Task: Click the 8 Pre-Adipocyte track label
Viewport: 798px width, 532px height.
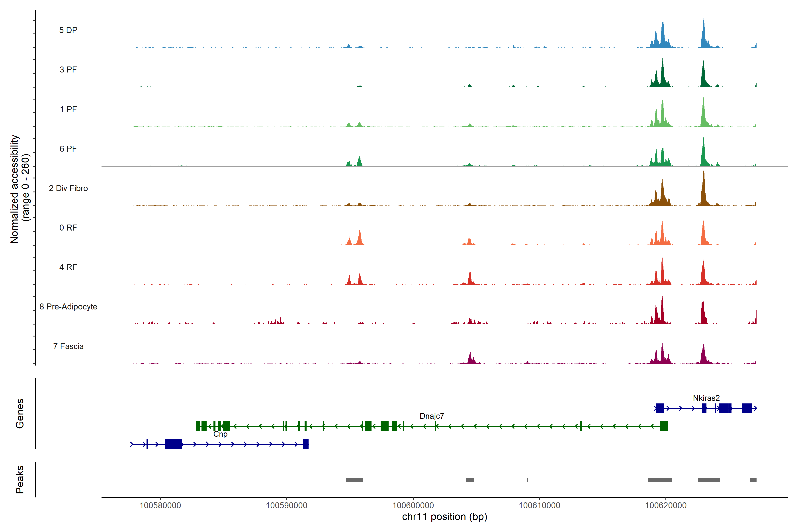Action: pyautogui.click(x=68, y=307)
